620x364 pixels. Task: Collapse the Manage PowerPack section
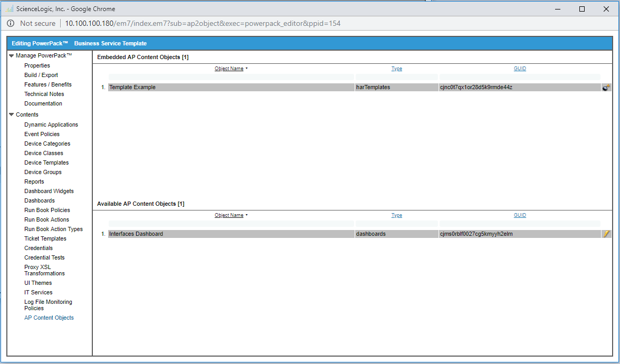point(12,55)
